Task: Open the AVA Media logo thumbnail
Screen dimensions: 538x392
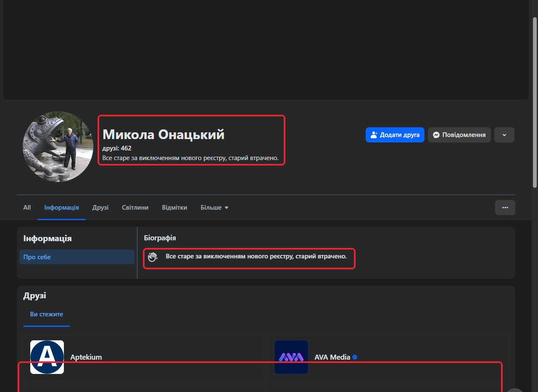Action: (291, 357)
